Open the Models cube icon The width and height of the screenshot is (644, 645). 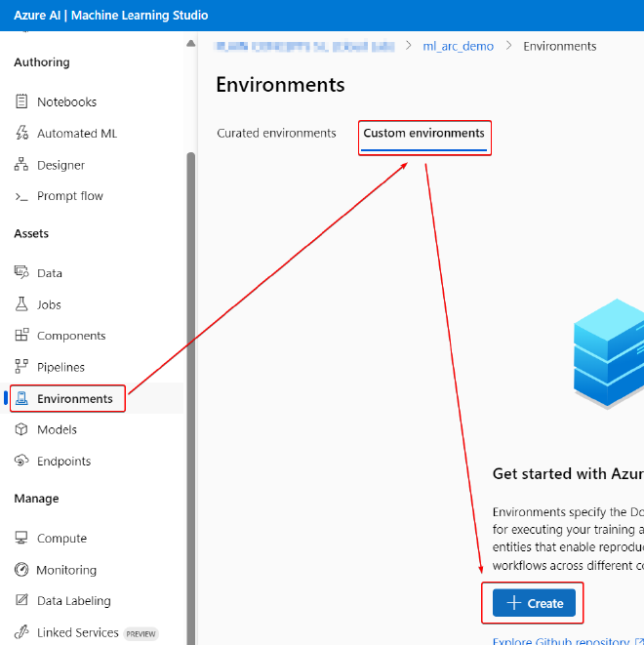point(21,429)
